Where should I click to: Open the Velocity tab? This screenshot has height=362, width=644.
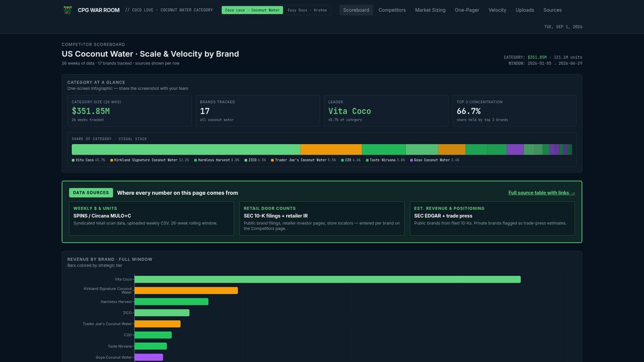[x=497, y=10]
